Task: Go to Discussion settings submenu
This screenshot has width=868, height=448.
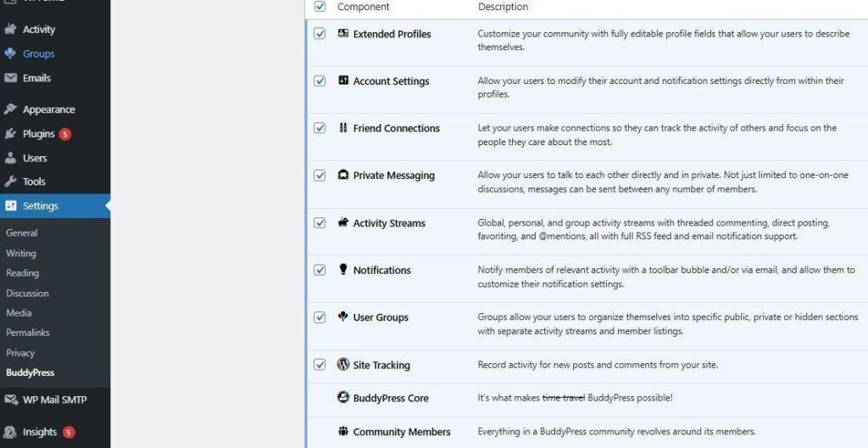Action: (28, 293)
